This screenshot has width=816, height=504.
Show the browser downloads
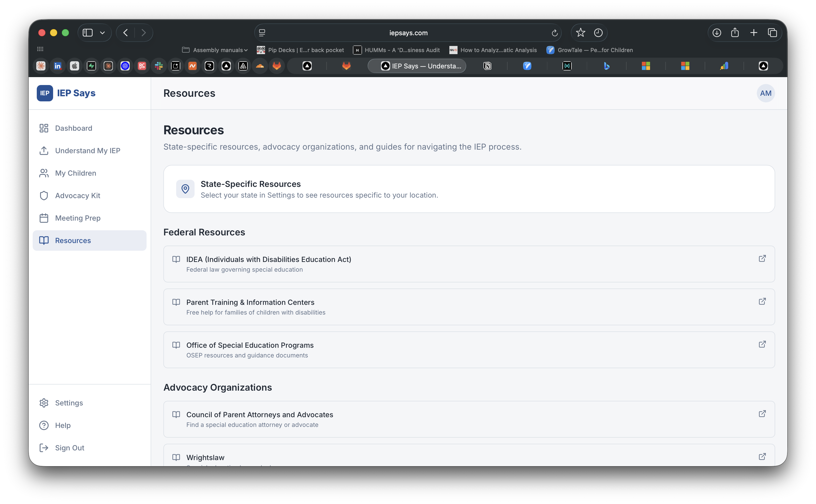tap(717, 33)
